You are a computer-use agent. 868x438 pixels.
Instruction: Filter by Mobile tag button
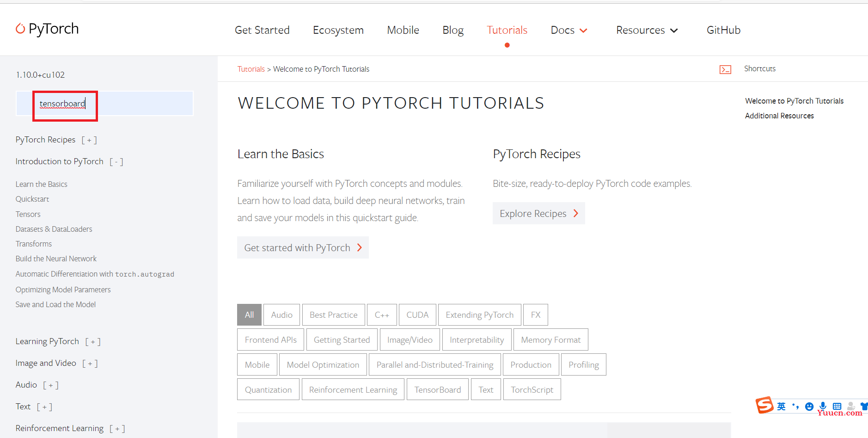tap(257, 364)
